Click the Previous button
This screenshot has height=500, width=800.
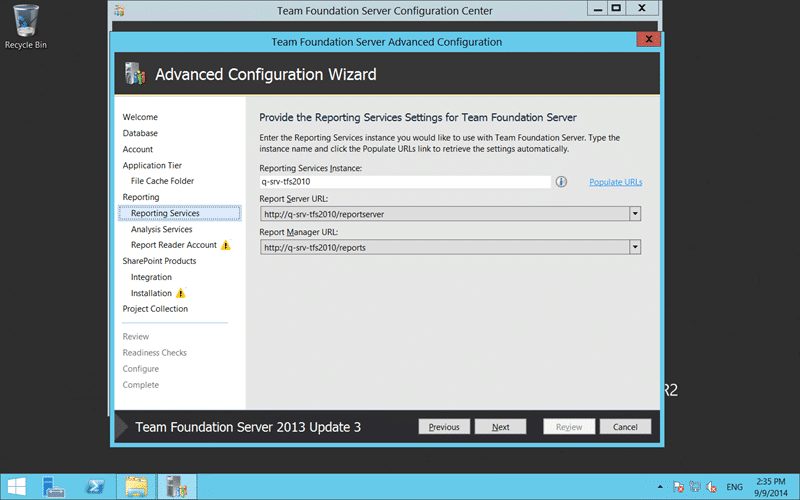pos(444,427)
